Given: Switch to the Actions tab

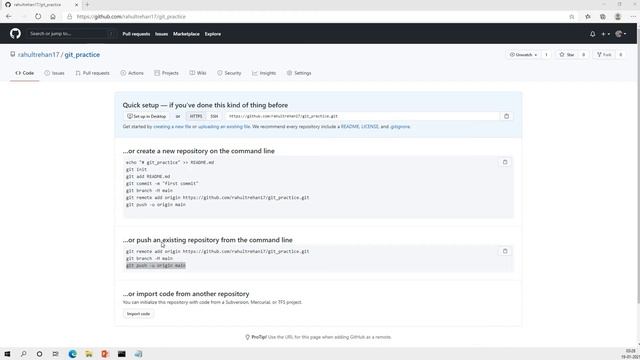Looking at the screenshot, I should tap(132, 73).
